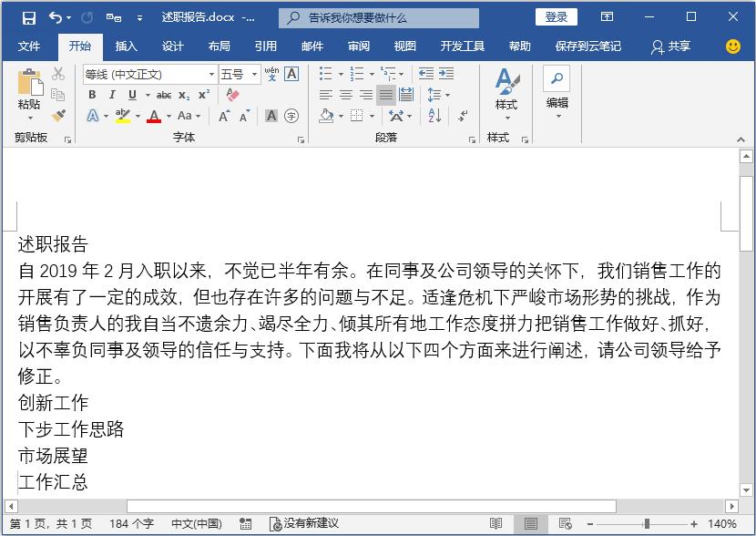Image resolution: width=756 pixels, height=536 pixels.
Task: Apply subscript formatting
Action: coord(184,94)
